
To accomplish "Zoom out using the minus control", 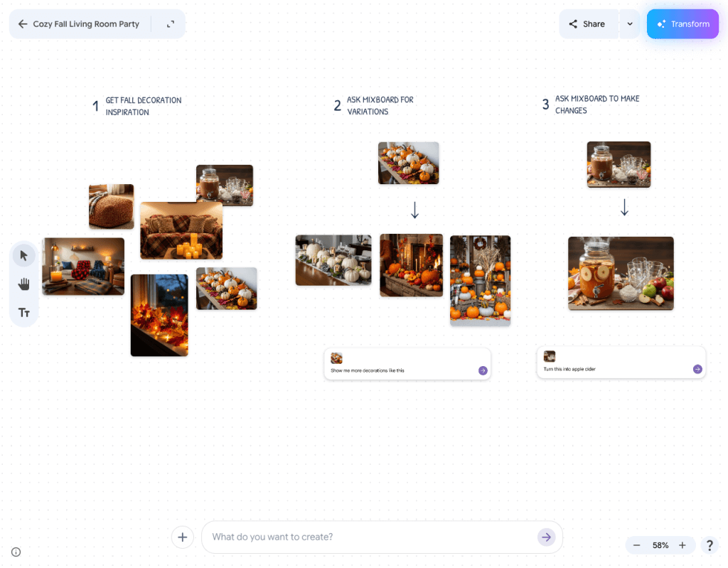I will pyautogui.click(x=636, y=545).
